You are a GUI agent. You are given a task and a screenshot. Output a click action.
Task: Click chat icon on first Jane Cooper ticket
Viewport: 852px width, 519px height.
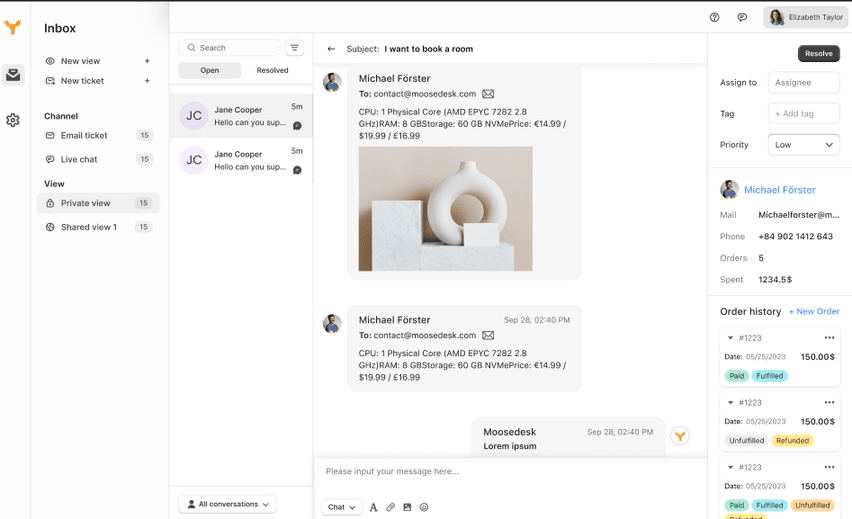[297, 126]
